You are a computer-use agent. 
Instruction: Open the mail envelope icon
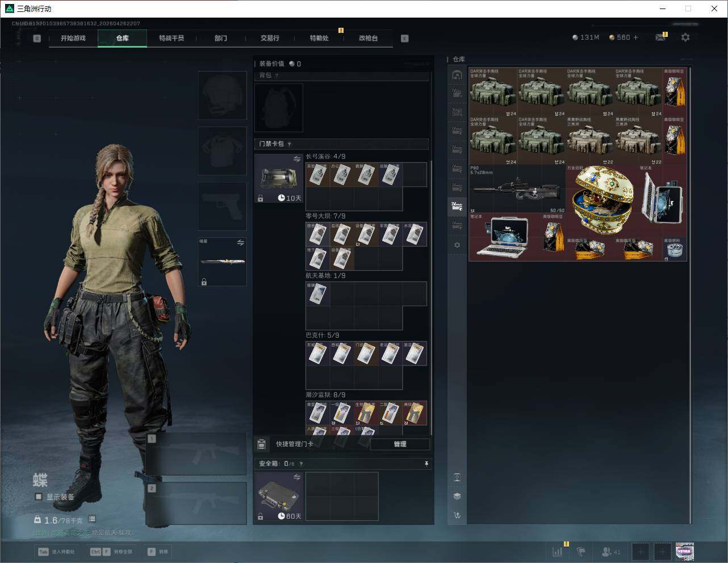tap(660, 37)
